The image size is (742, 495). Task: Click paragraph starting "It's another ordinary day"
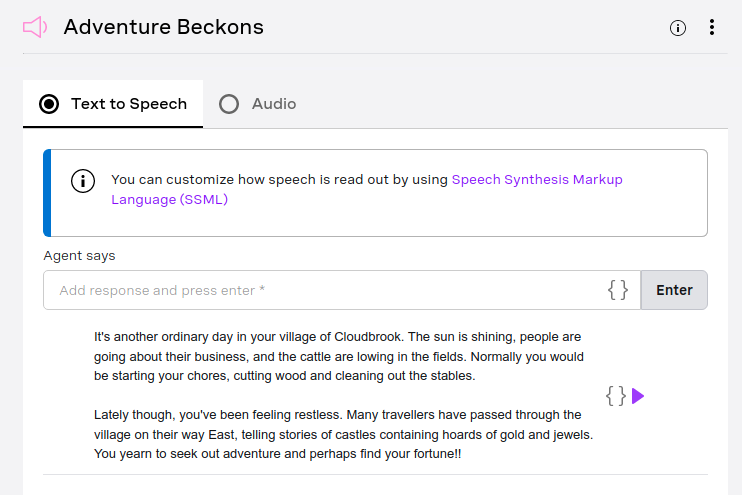(x=339, y=356)
